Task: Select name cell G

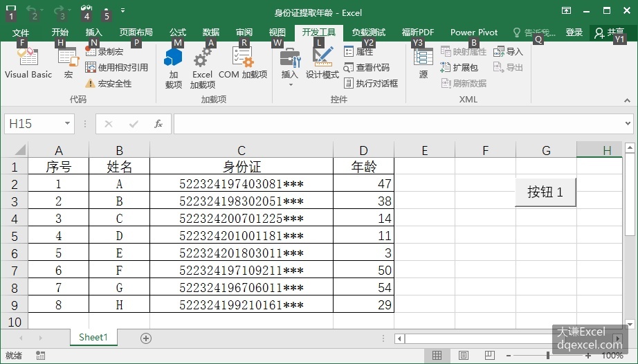Action: 119,288
